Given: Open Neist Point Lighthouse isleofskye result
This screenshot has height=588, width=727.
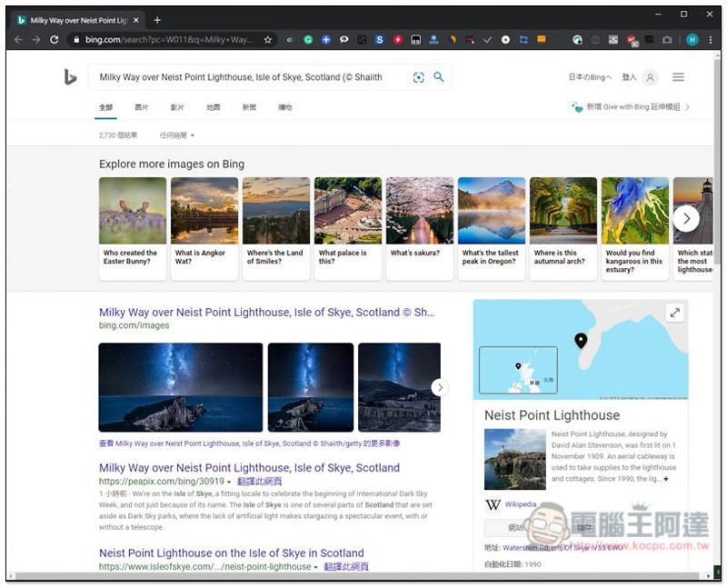Looking at the screenshot, I should click(x=231, y=553).
